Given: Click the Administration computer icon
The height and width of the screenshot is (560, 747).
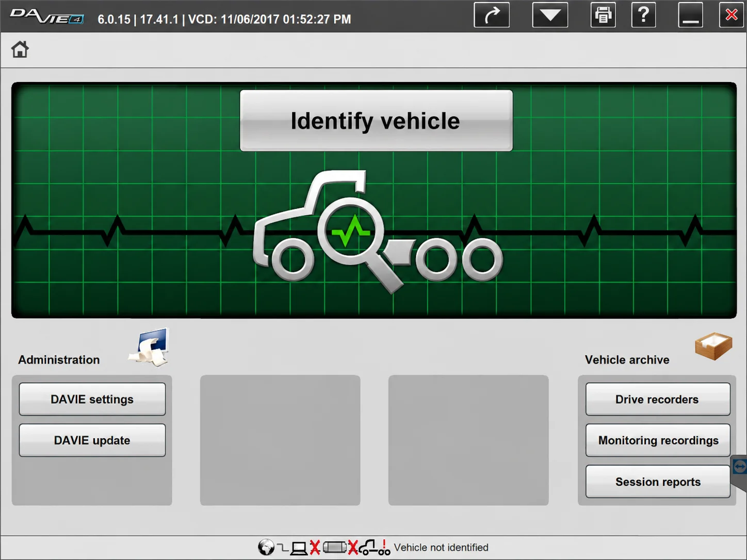Looking at the screenshot, I should click(x=150, y=347).
